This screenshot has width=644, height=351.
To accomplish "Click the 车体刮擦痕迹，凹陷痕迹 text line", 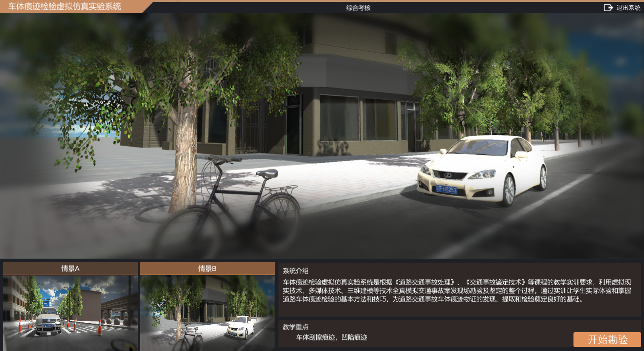I will 332,337.
